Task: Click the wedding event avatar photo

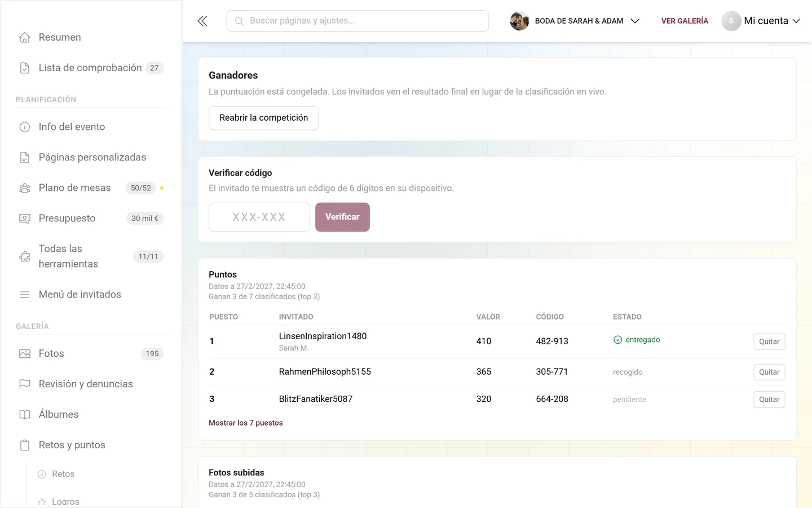Action: click(519, 21)
